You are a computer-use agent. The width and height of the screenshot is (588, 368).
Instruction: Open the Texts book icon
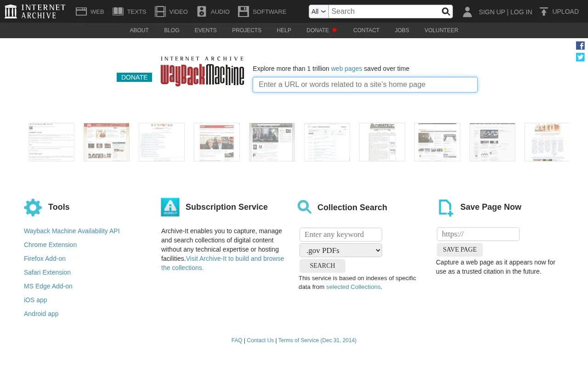(118, 11)
